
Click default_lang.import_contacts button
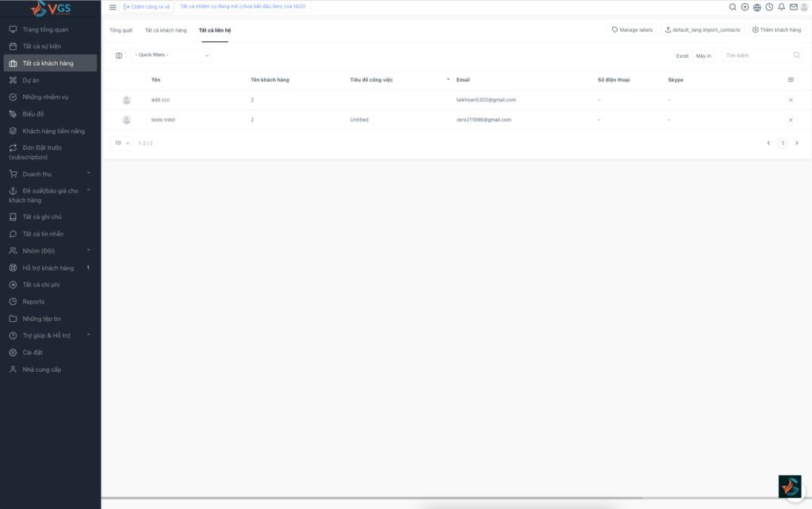703,29
